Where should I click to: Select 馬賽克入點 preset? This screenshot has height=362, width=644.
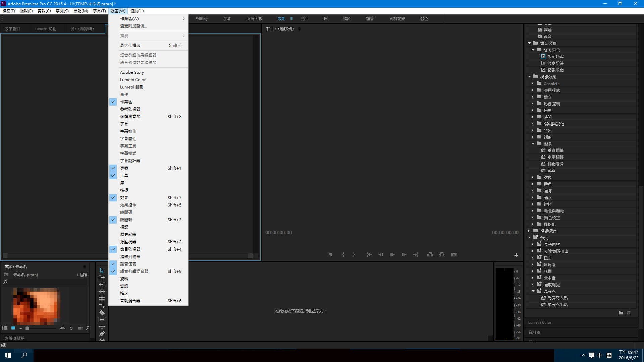(557, 298)
